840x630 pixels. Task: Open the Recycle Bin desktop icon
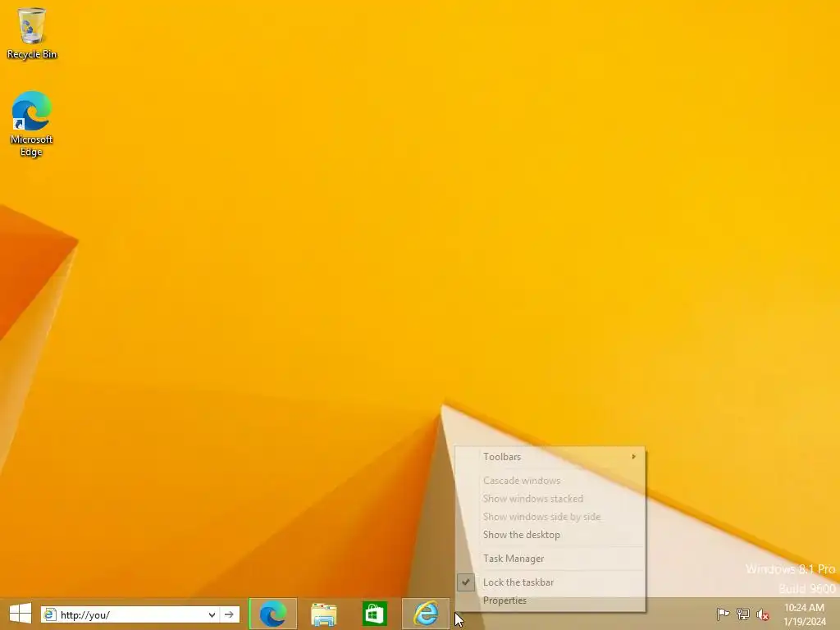click(32, 33)
